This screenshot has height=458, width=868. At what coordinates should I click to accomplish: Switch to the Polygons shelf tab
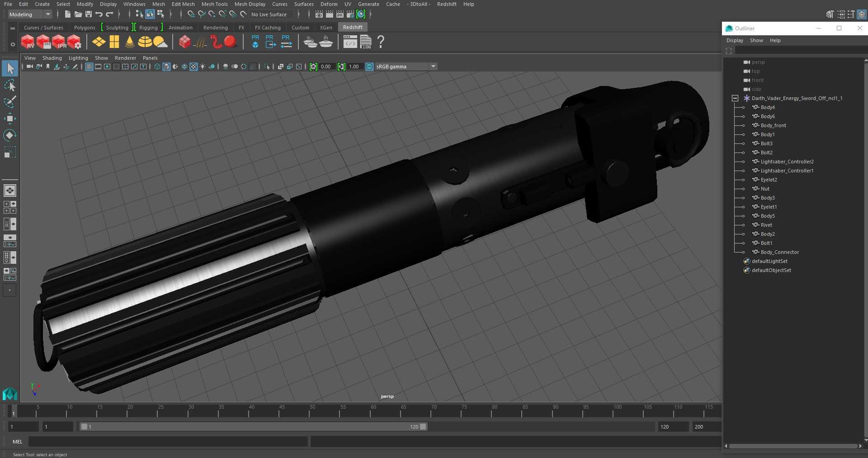tap(85, 28)
